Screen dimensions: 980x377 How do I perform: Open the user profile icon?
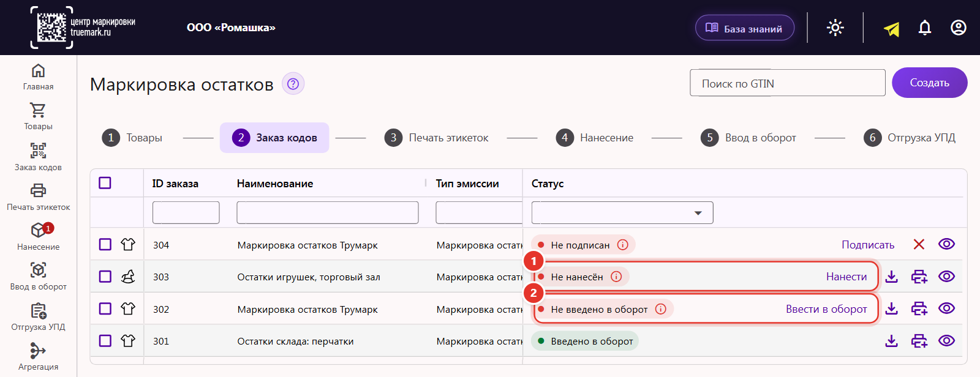pyautogui.click(x=959, y=28)
